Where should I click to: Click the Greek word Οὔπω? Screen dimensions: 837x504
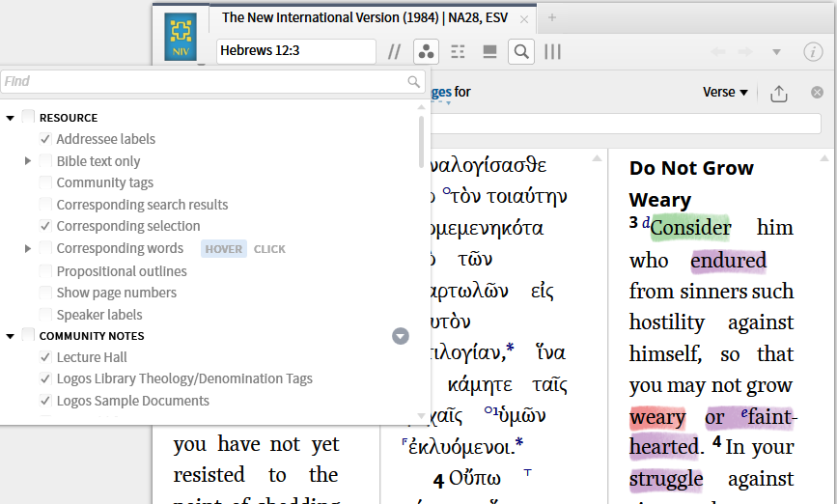coord(475,478)
